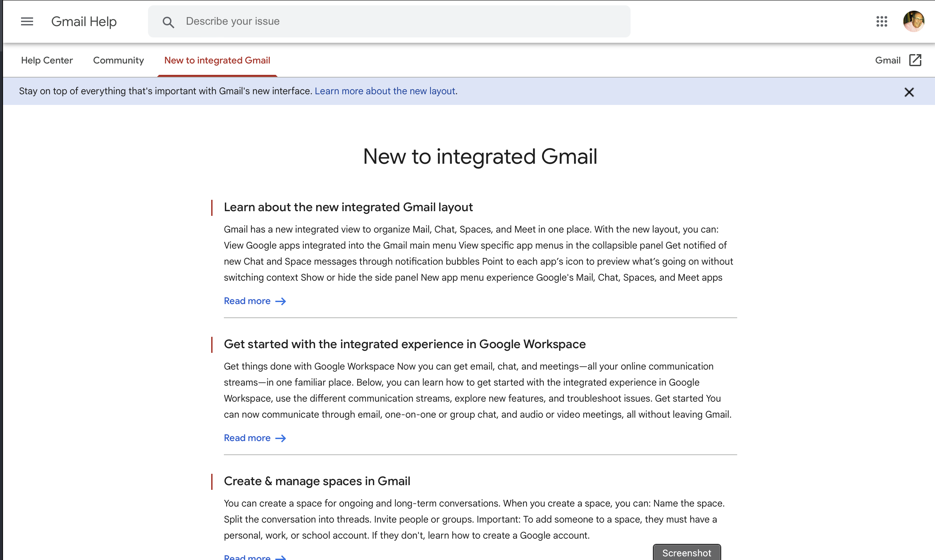The width and height of the screenshot is (935, 560).
Task: Read more about Google Workspace experience
Action: 247,438
